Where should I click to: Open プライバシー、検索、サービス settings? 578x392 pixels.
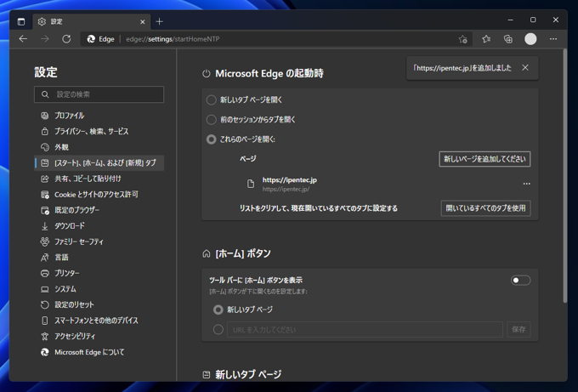(x=99, y=131)
